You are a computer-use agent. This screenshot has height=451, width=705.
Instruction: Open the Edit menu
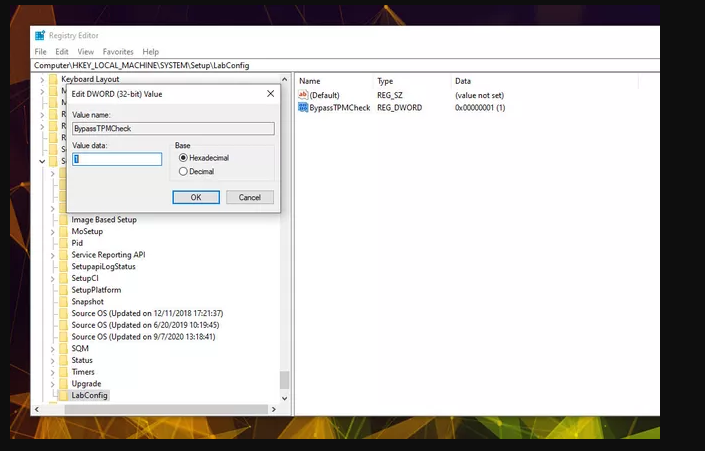point(62,52)
